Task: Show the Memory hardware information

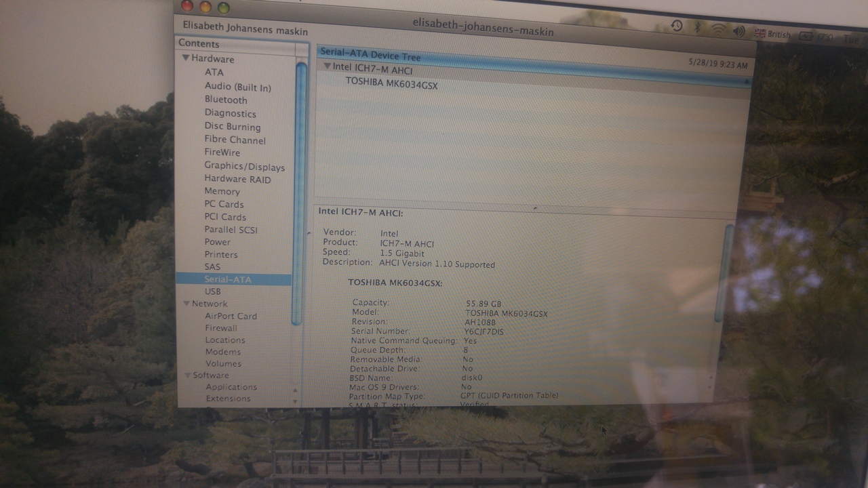Action: (x=222, y=191)
